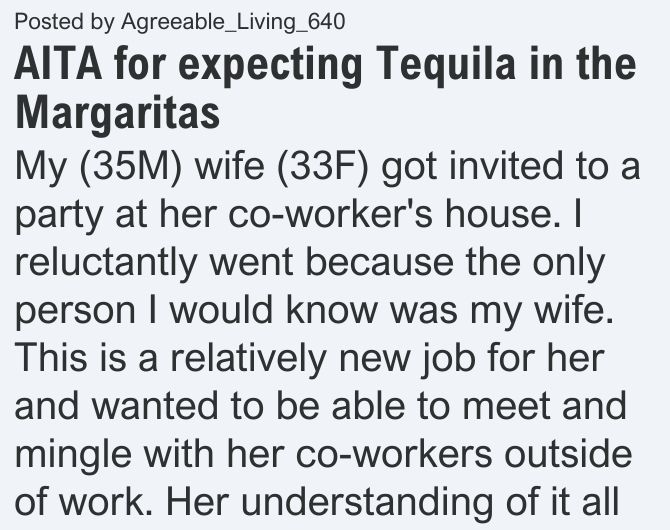Click the word "relatively" in the body
Screen dimensions: 670x530
tap(248, 358)
